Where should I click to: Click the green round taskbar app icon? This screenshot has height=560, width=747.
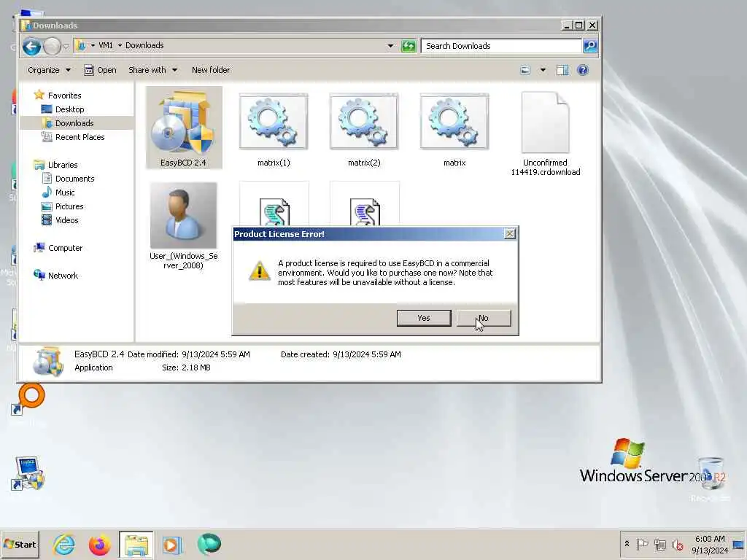209,544
